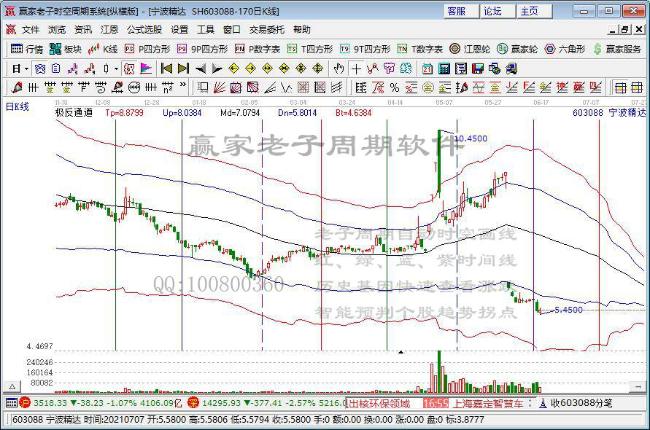Expand the candlestick style dropdown arrow
The image size is (650, 430).
click(x=116, y=69)
